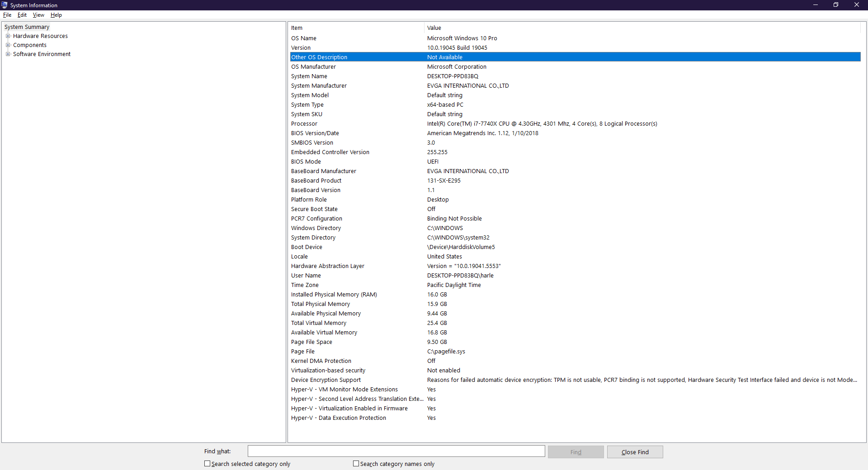Select the Other OS Description row

(575, 57)
